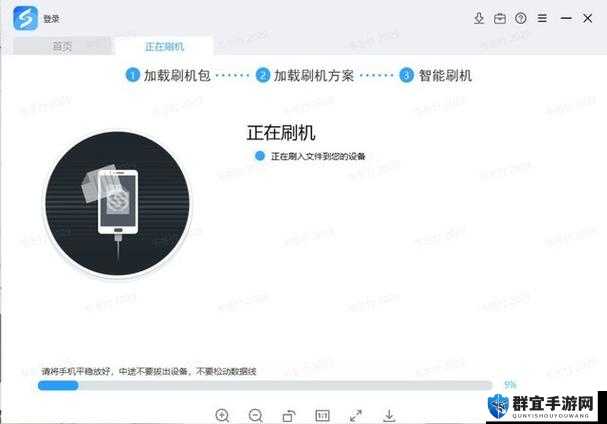This screenshot has height=424, width=607.
Task: Click the zoom in magnifier icon
Action: (222, 415)
